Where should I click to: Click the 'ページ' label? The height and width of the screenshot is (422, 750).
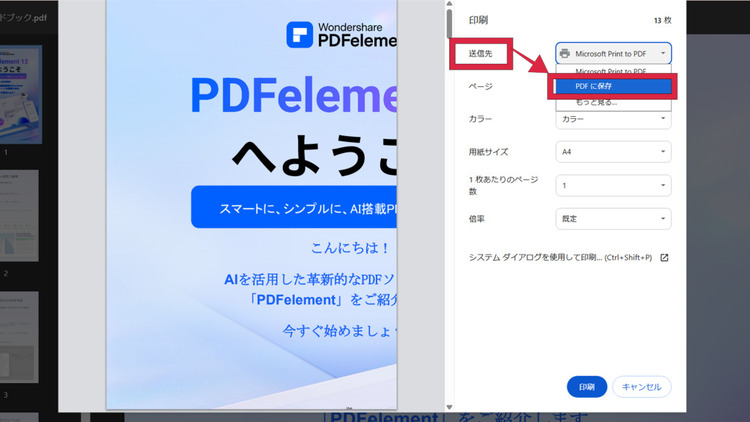[480, 87]
